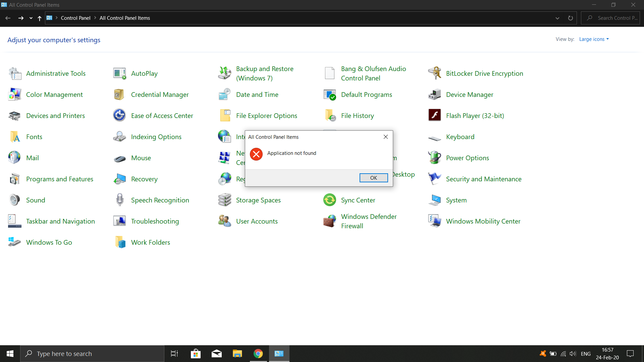Select Power Options
This screenshot has width=644, height=362.
click(467, 158)
